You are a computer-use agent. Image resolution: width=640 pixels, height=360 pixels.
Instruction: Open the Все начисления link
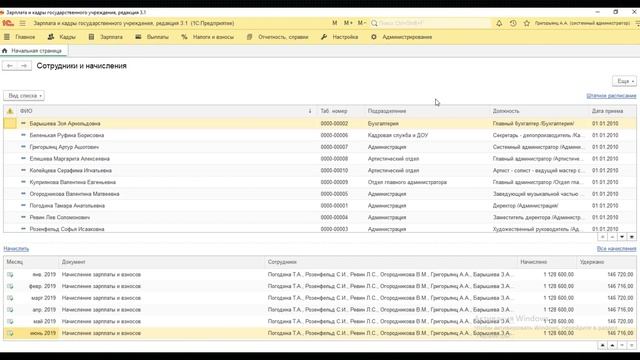tap(616, 249)
